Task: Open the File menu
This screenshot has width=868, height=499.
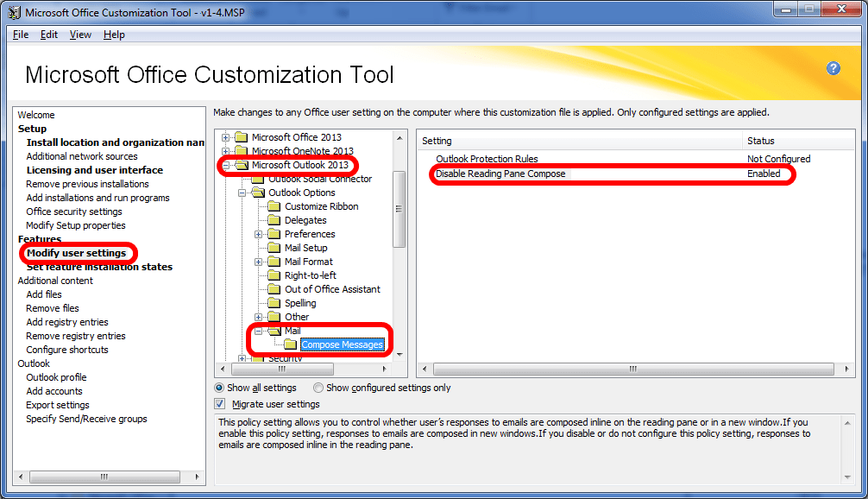Action: 21,35
